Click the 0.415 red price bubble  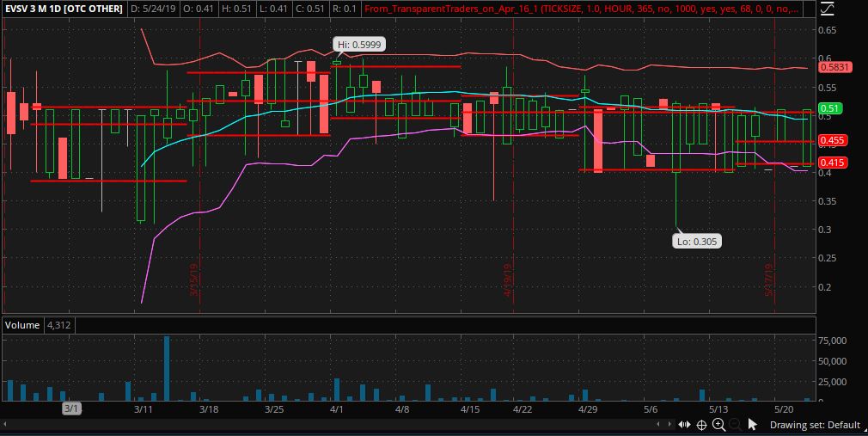831,163
